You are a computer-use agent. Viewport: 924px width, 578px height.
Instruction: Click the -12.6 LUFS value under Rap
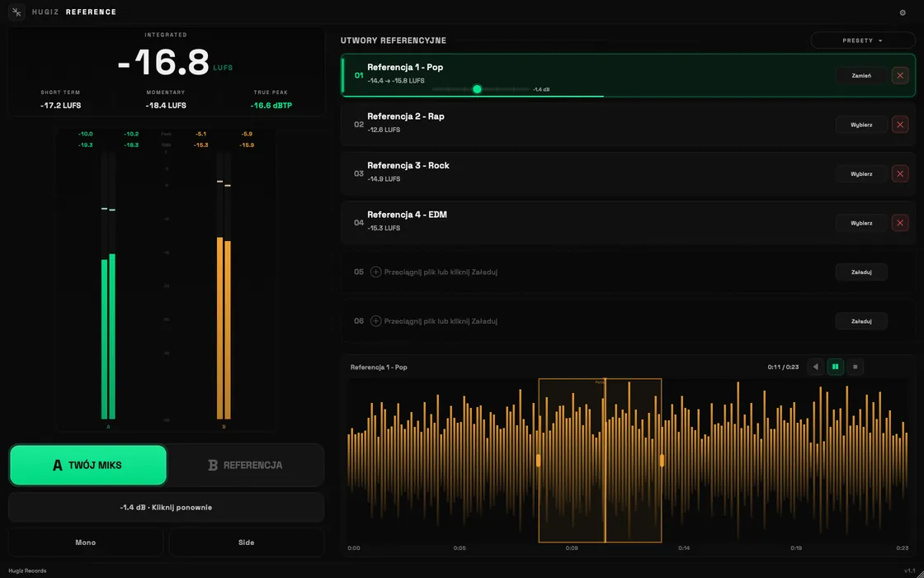tap(384, 130)
